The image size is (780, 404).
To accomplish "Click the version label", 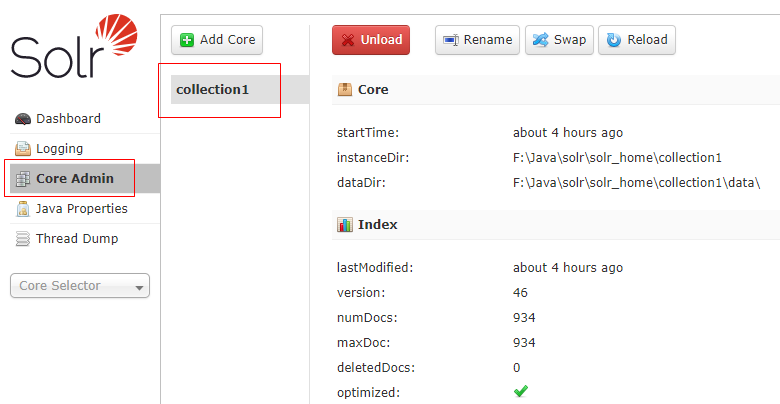I will (x=361, y=293).
